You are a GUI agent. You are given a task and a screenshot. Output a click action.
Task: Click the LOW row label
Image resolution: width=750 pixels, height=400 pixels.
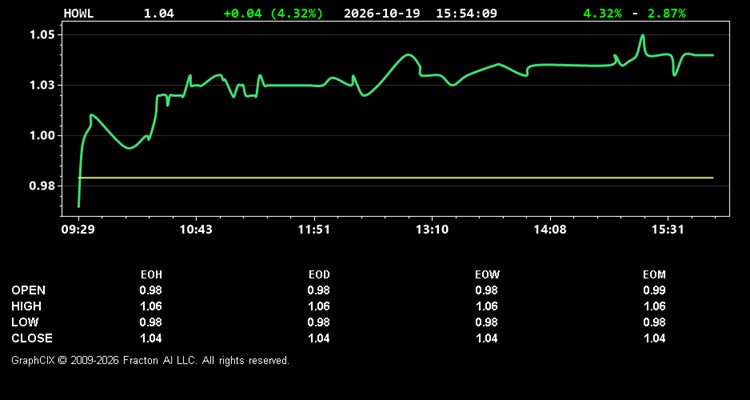[25, 322]
